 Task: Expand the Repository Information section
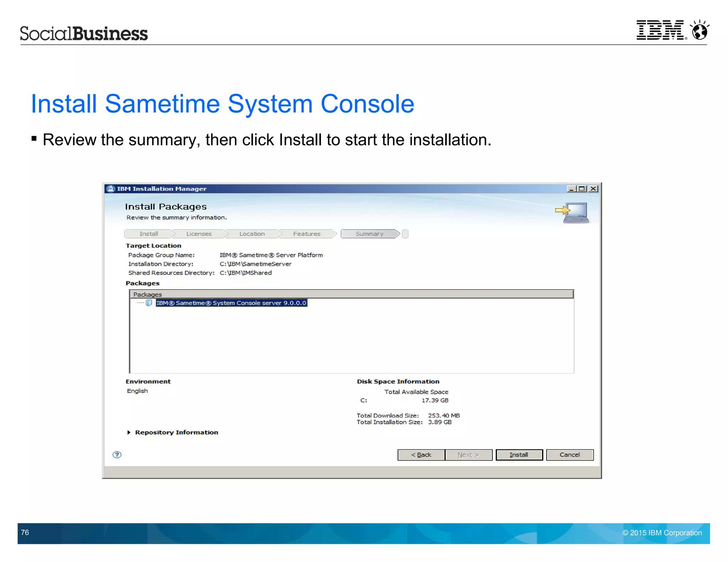pos(129,432)
